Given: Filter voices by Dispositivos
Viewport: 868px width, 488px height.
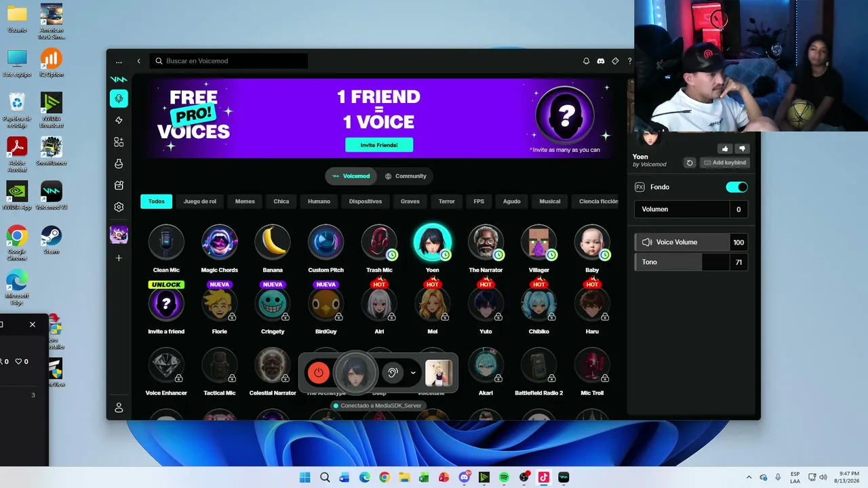Looking at the screenshot, I should tap(366, 201).
